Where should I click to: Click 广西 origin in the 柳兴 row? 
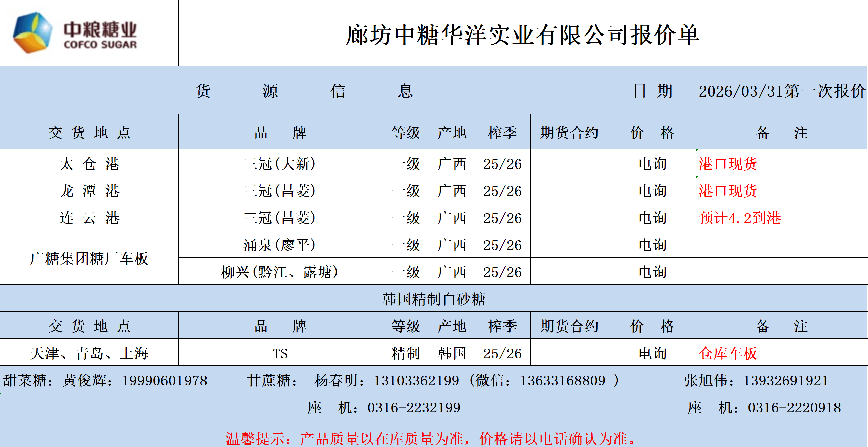tap(452, 271)
